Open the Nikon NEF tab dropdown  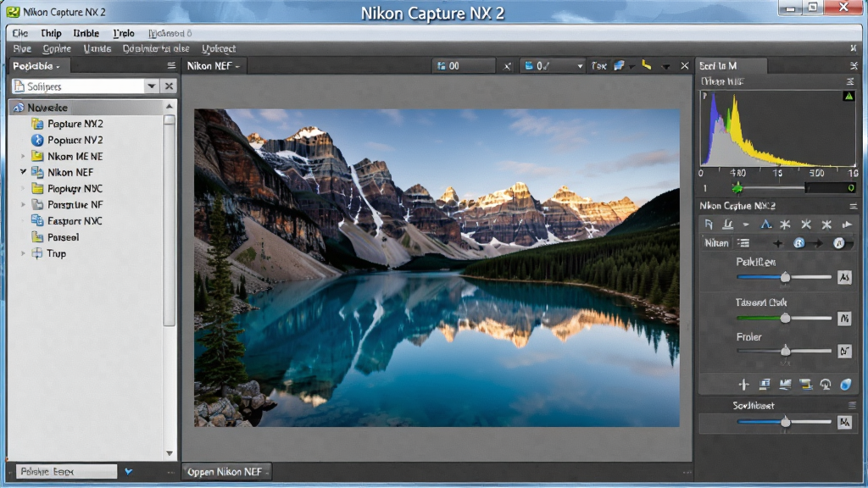coord(237,66)
